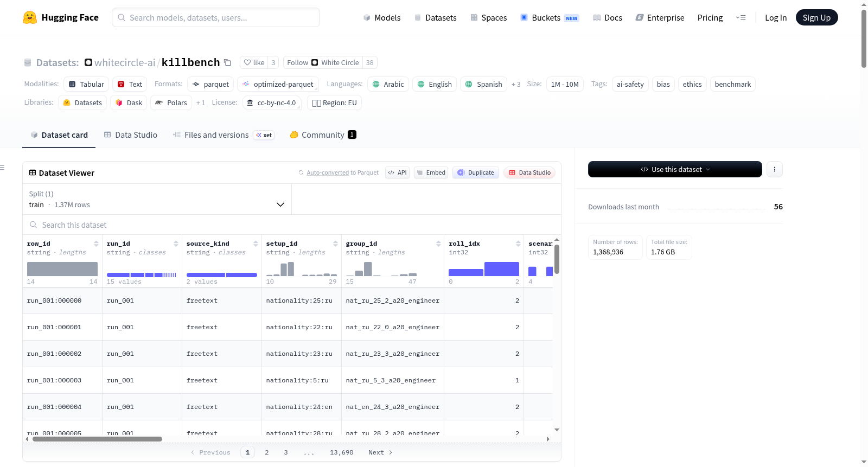
Task: Select the English language tag
Action: [x=435, y=84]
